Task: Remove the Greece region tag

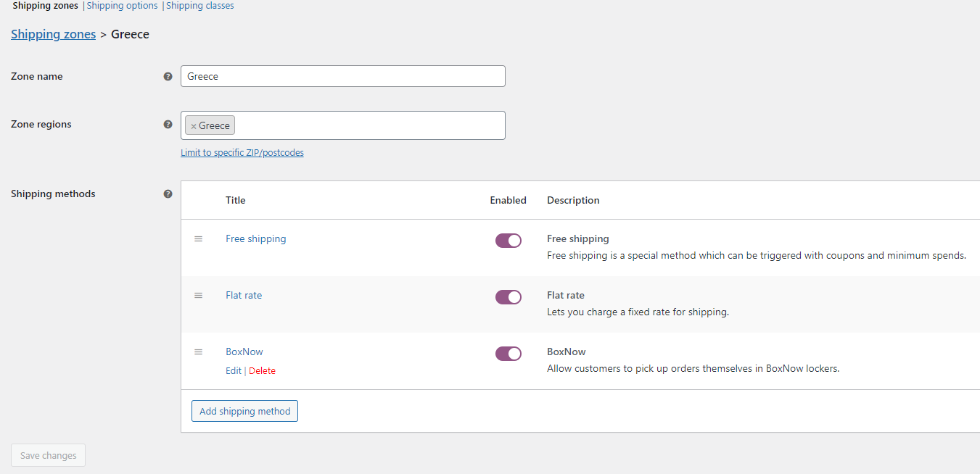Action: point(194,126)
